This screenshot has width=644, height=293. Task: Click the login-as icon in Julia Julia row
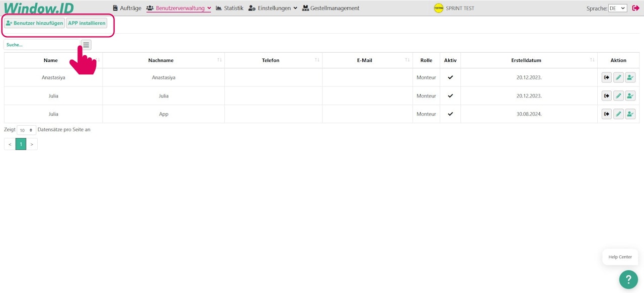tap(607, 96)
